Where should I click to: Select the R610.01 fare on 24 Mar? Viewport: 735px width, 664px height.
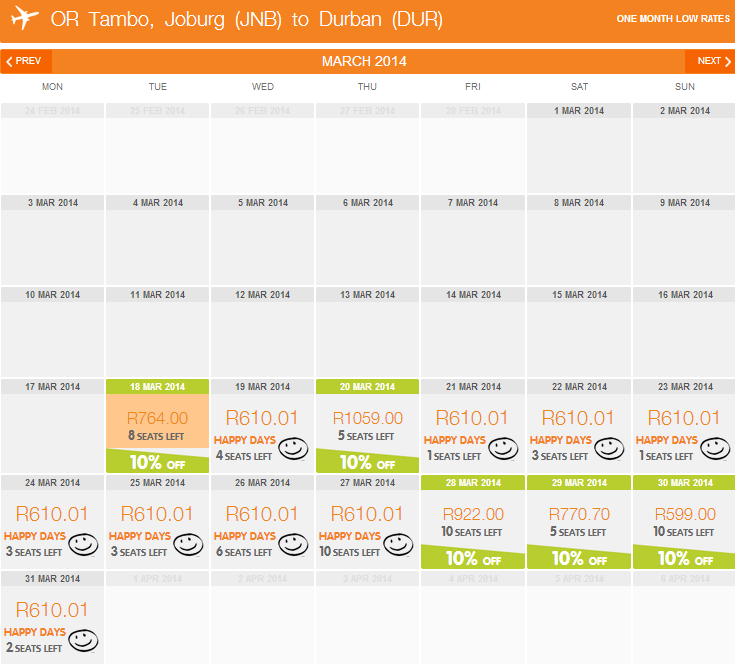[52, 514]
